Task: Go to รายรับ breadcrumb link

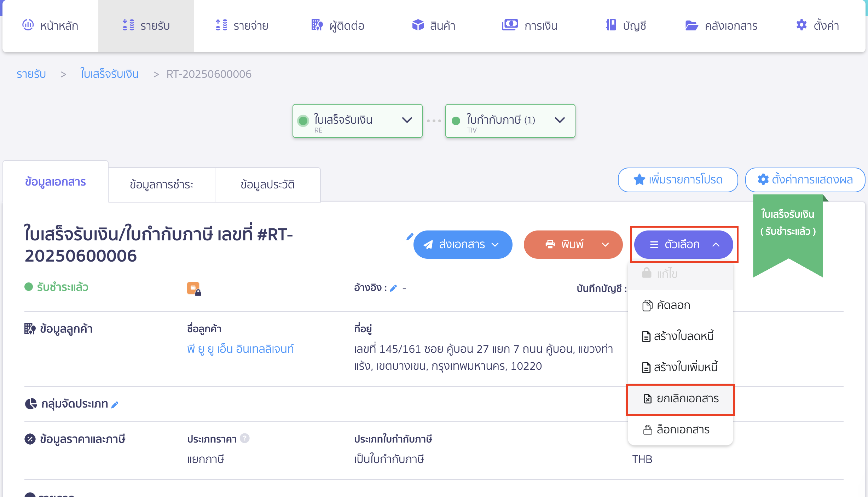Action: coord(31,74)
